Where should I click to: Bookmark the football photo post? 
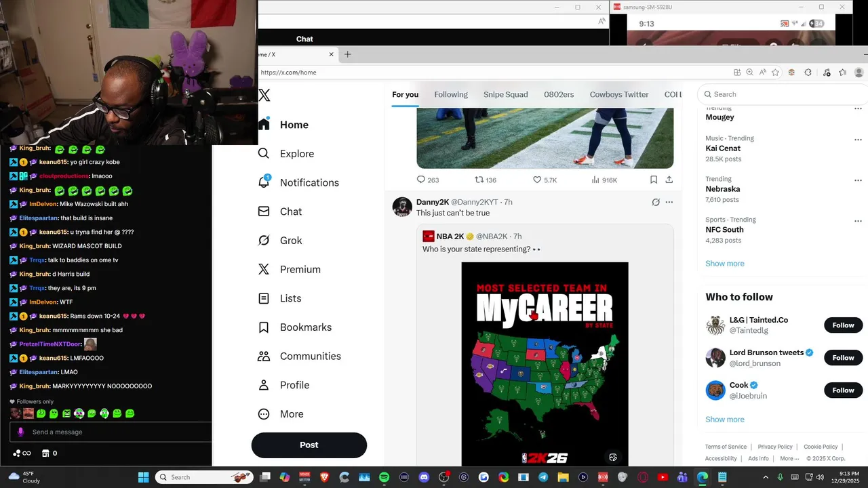(654, 180)
